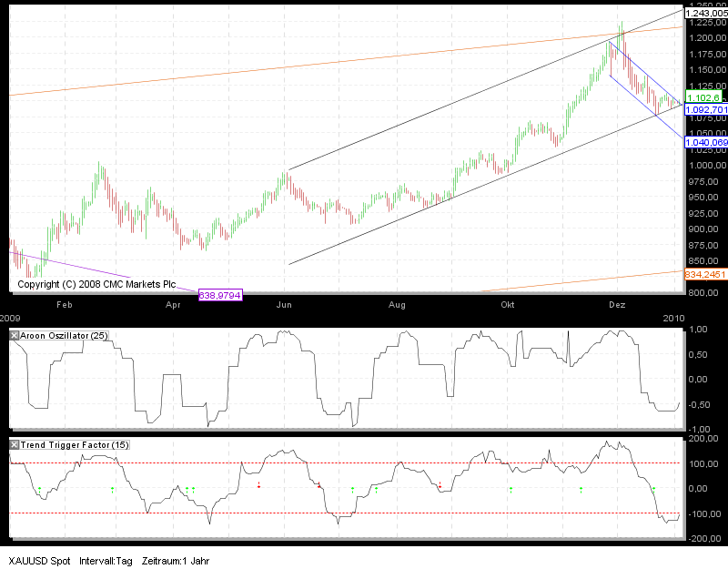Click a red down-arrow signal marker

click(259, 485)
